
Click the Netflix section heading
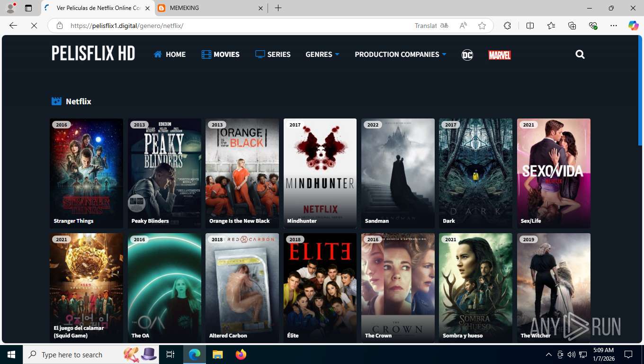coord(72,101)
